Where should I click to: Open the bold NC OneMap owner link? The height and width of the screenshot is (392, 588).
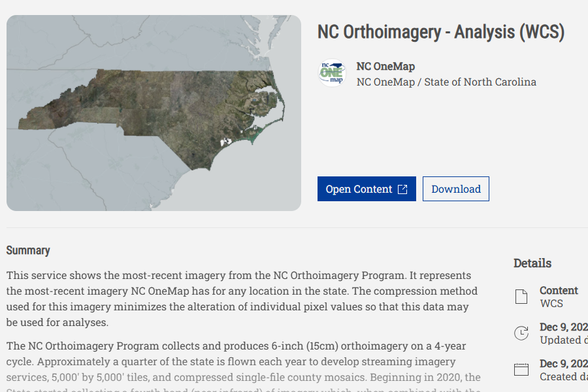pyautogui.click(x=385, y=66)
